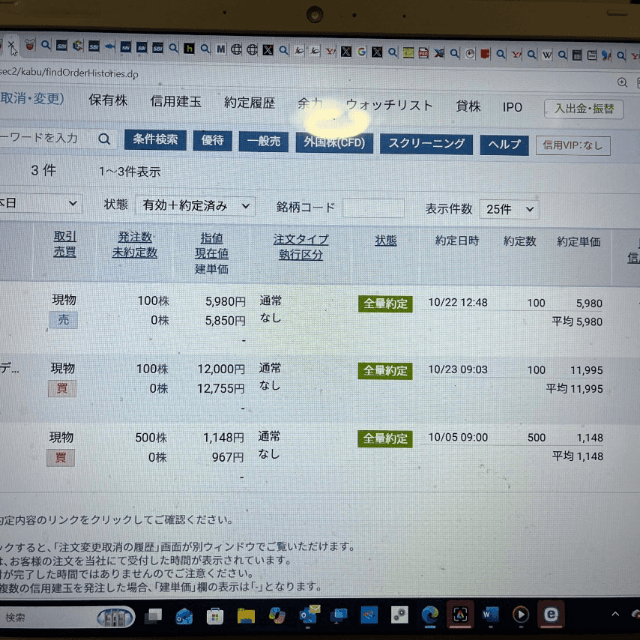Switch to Microsoft Edge on the taskbar
This screenshot has height=640, width=640.
(430, 615)
